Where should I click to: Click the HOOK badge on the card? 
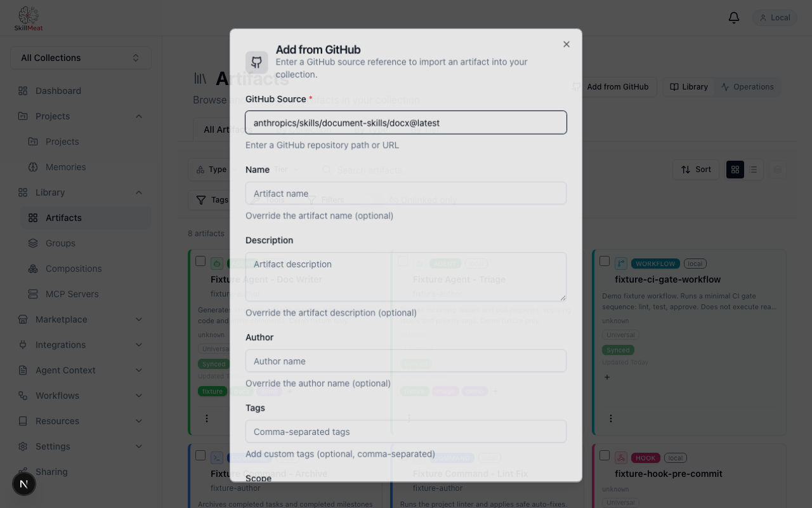pos(646,458)
